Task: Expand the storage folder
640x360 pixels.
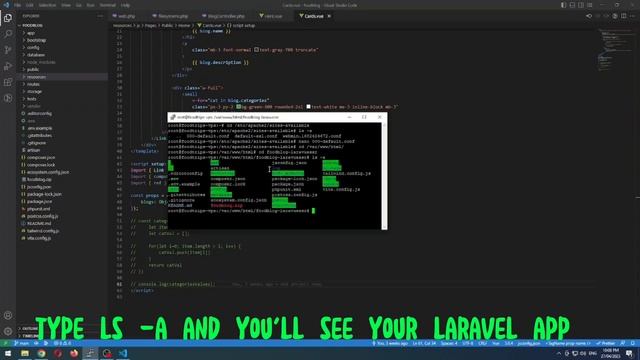Action: (x=34, y=91)
